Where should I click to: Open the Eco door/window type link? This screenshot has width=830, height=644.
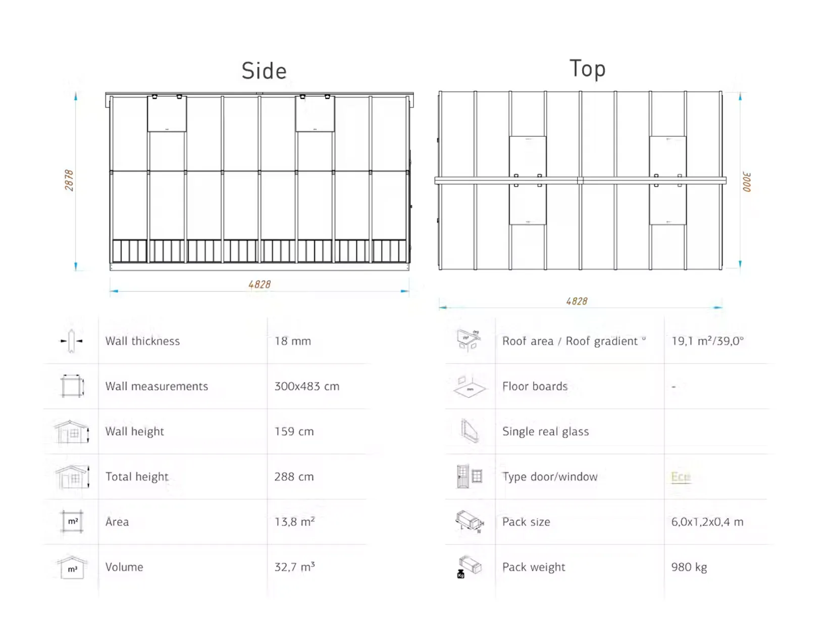click(x=681, y=477)
